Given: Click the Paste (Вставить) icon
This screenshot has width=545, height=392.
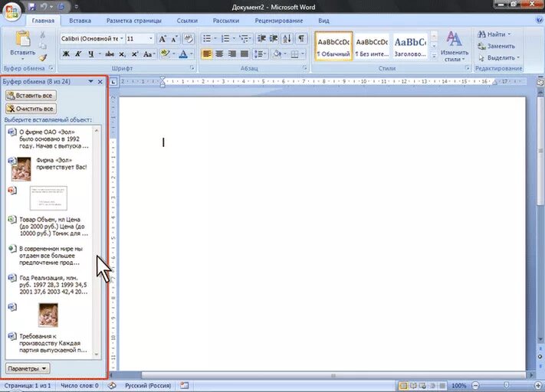Looking at the screenshot, I should point(23,39).
